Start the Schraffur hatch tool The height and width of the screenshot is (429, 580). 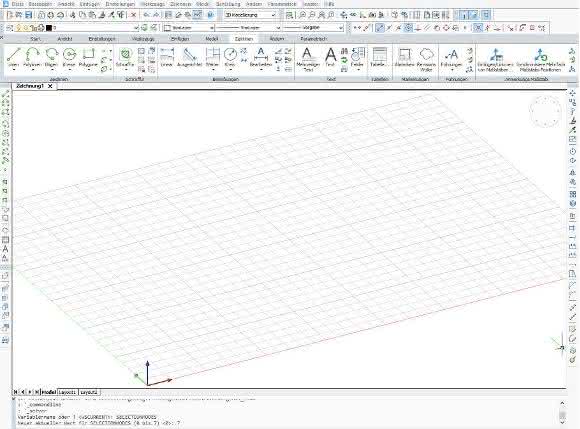click(125, 57)
